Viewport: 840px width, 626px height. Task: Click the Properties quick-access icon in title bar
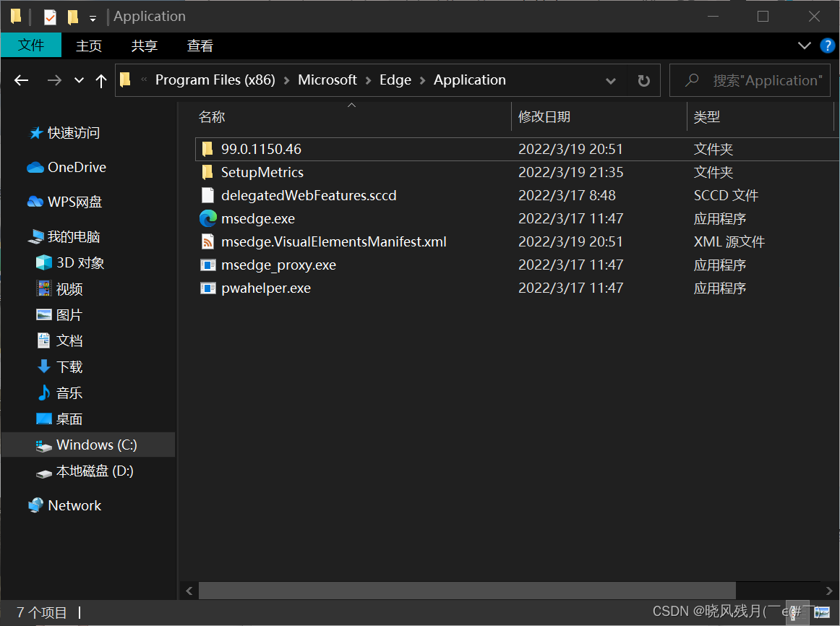click(x=50, y=17)
